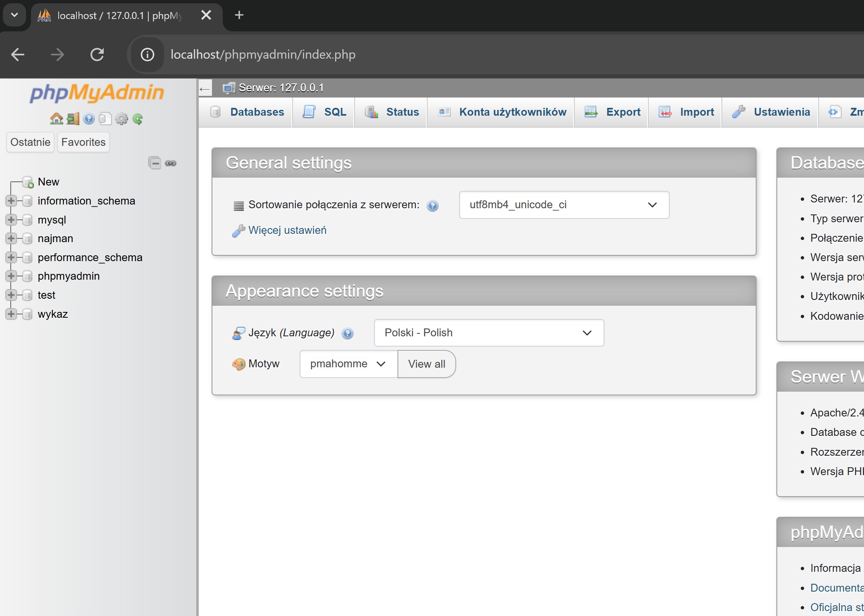This screenshot has width=864, height=616.
Task: Click help icon beside Język (Language)
Action: (x=348, y=333)
